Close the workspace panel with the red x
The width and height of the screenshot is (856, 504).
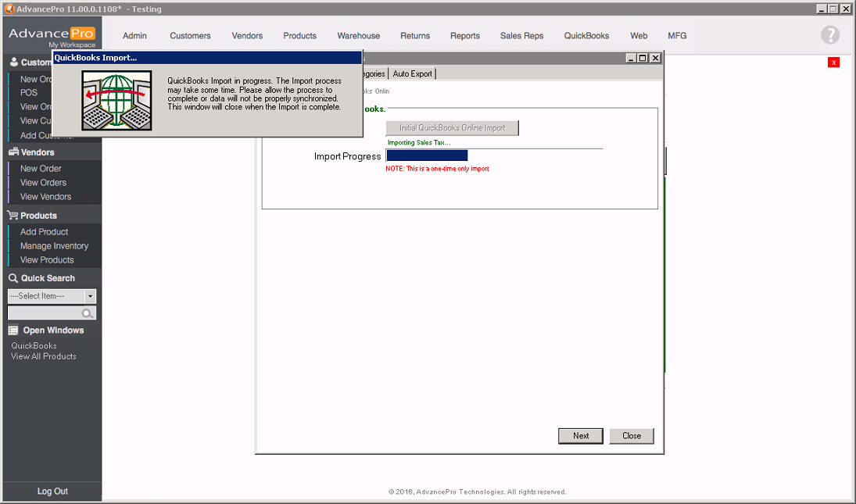tap(833, 63)
